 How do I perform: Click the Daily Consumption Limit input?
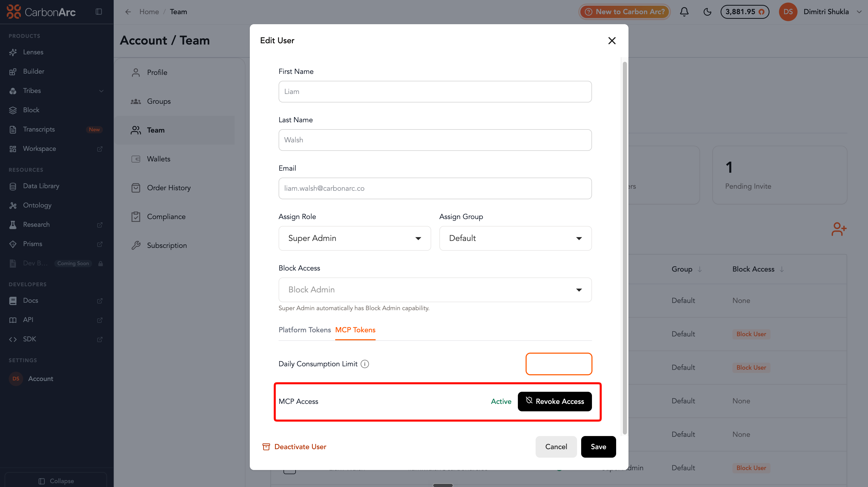point(559,364)
